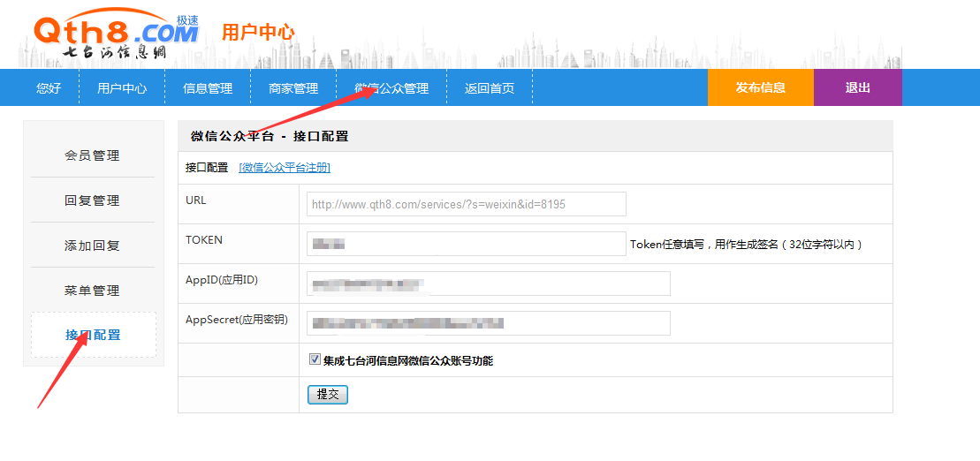Click the purple 退出 logout button

point(857,87)
